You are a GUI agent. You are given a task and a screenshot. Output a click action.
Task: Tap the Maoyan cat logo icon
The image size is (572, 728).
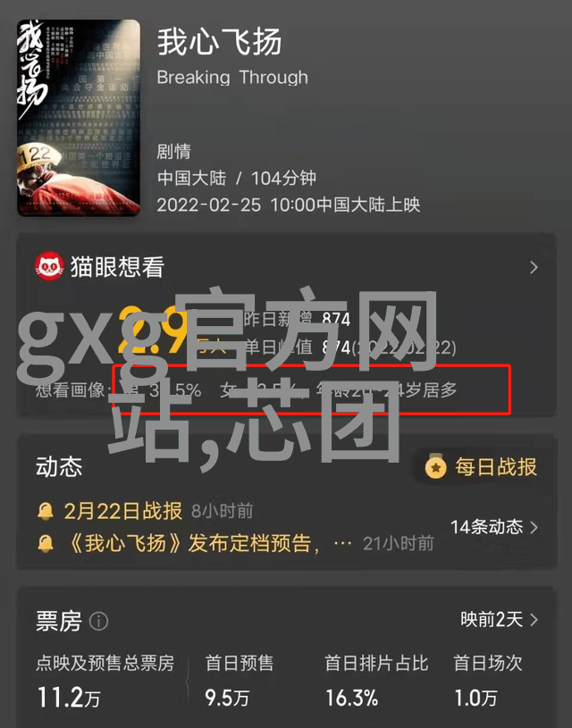50,266
